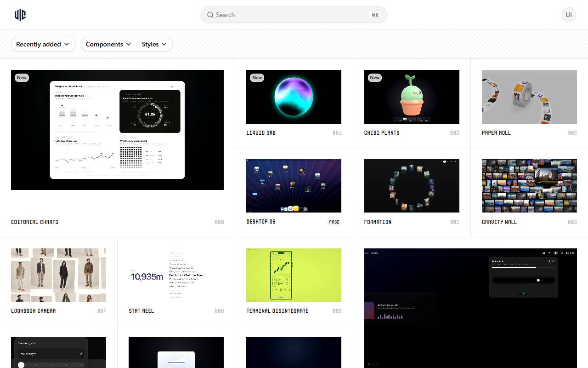
Task: Open the Editorial Charts preview thumbnail
Action: point(117,130)
